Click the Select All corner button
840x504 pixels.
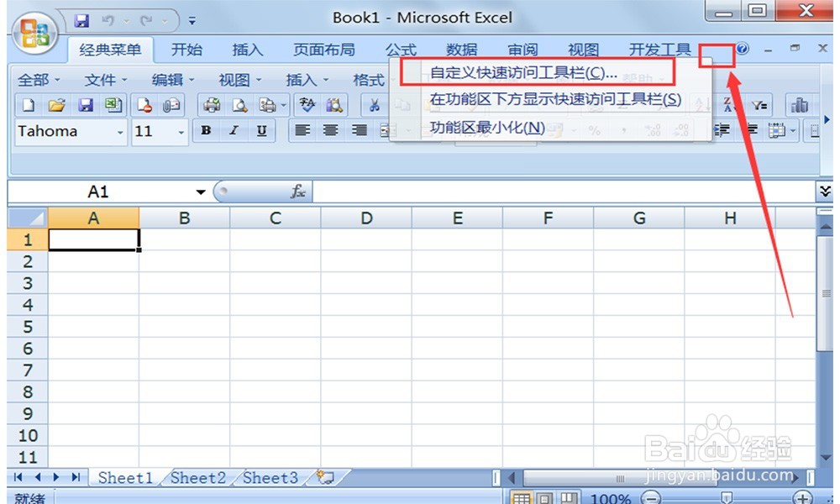click(28, 218)
